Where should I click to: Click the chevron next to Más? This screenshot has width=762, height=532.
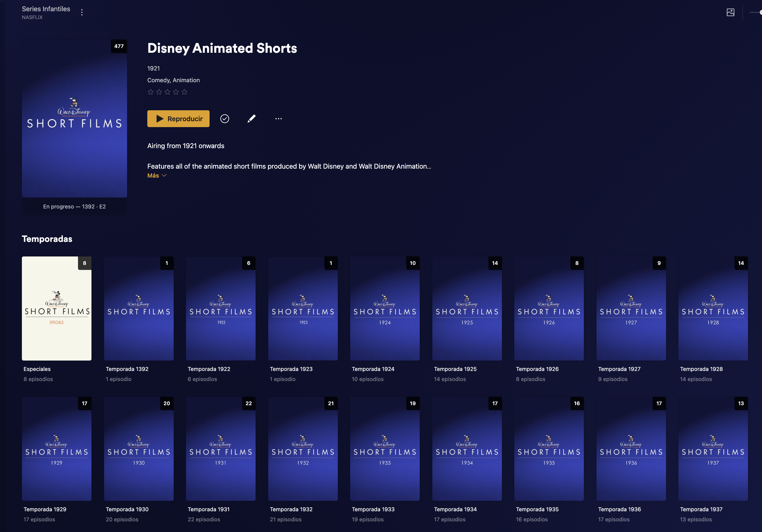[x=164, y=176]
